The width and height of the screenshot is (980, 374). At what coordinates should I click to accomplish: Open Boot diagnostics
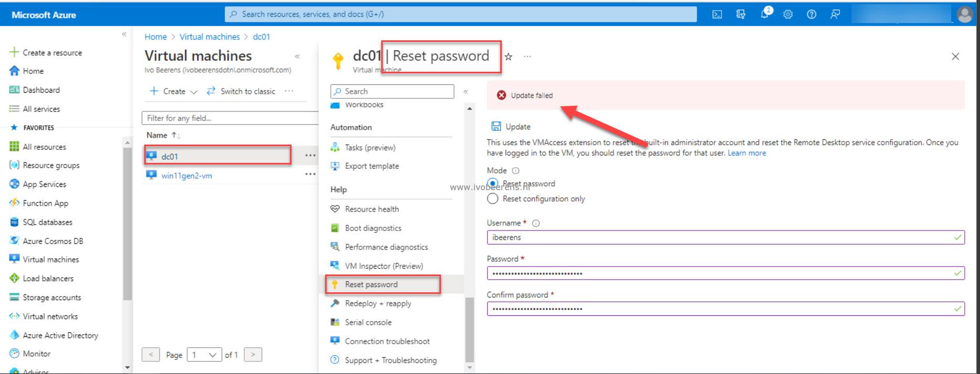(373, 228)
